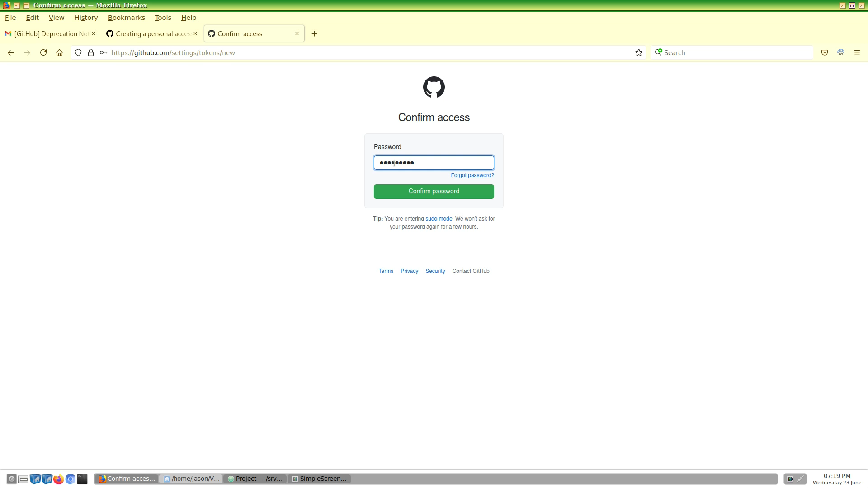868x488 pixels.
Task: Open the View menu
Action: click(x=57, y=18)
